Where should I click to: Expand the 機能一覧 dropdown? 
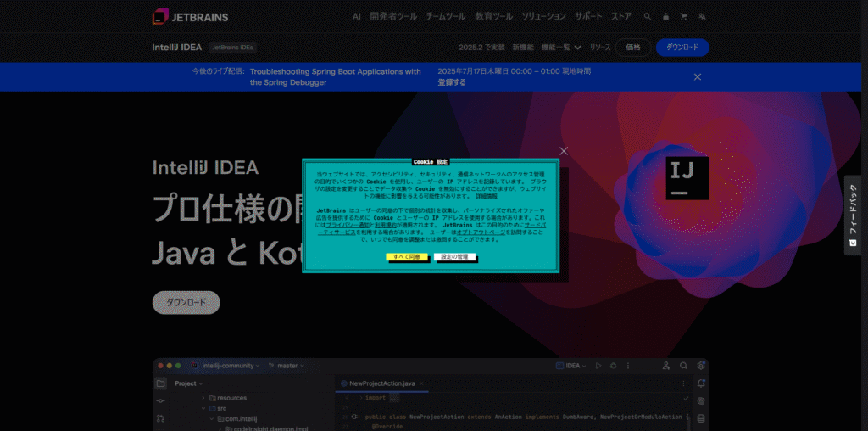click(x=561, y=48)
